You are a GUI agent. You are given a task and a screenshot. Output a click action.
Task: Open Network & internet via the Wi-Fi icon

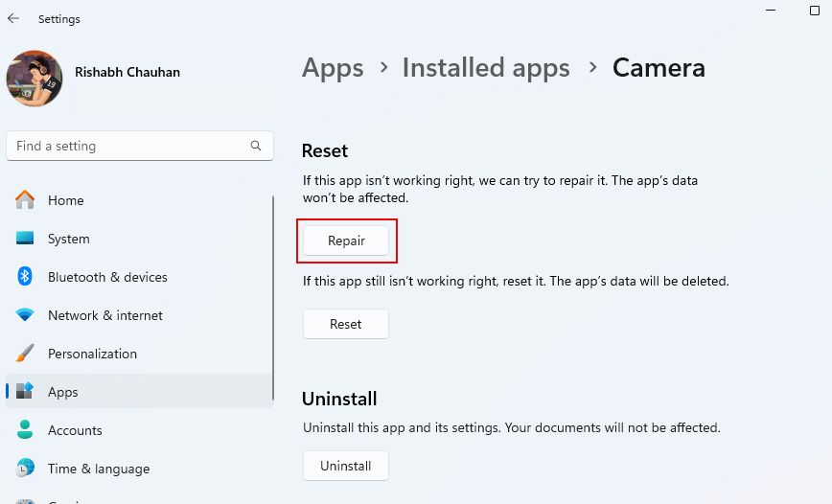pos(25,315)
